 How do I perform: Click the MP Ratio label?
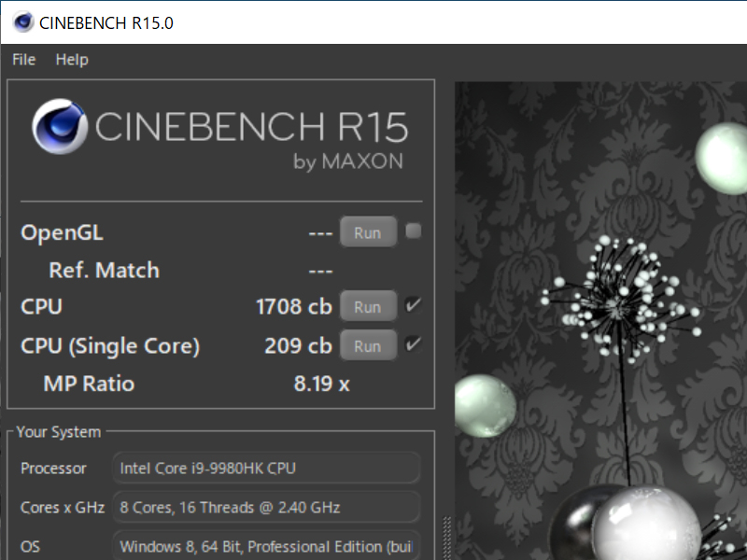click(x=89, y=384)
